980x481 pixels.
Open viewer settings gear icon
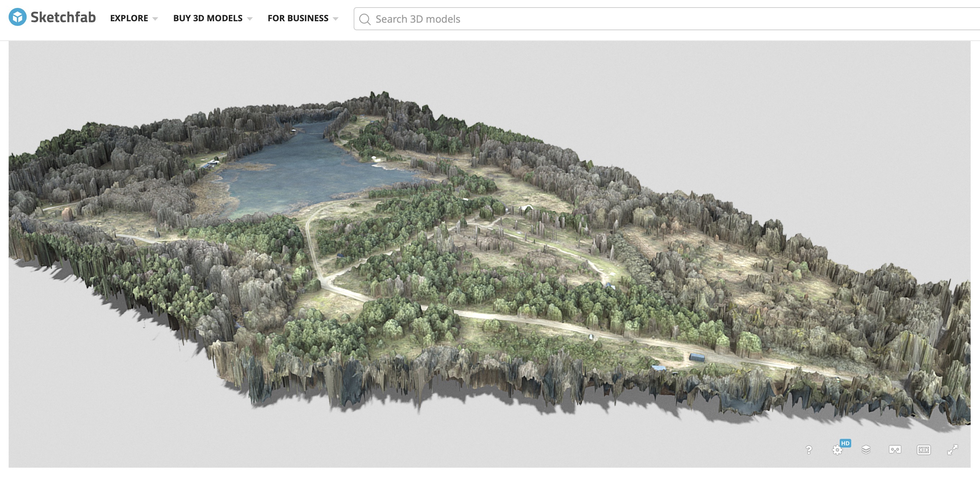point(837,450)
